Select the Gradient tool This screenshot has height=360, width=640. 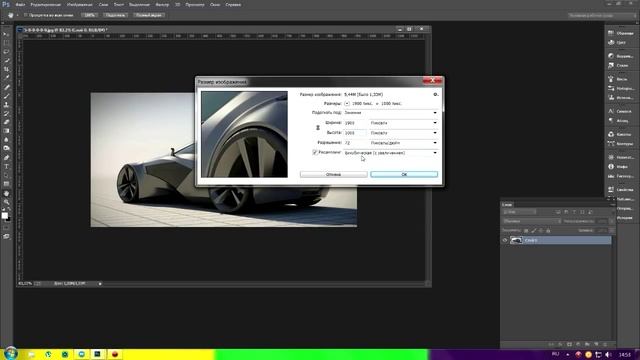[6, 131]
